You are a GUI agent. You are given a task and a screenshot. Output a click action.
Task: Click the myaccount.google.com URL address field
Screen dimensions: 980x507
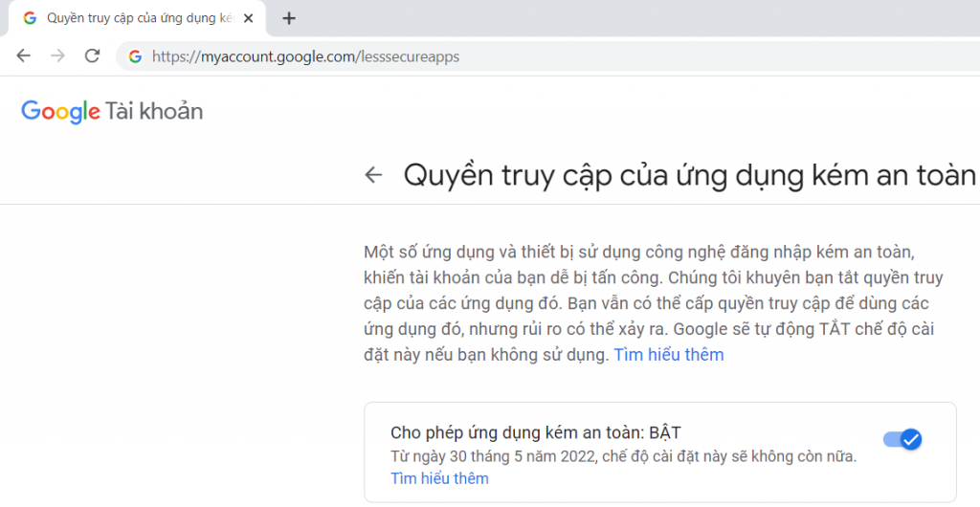(x=547, y=56)
